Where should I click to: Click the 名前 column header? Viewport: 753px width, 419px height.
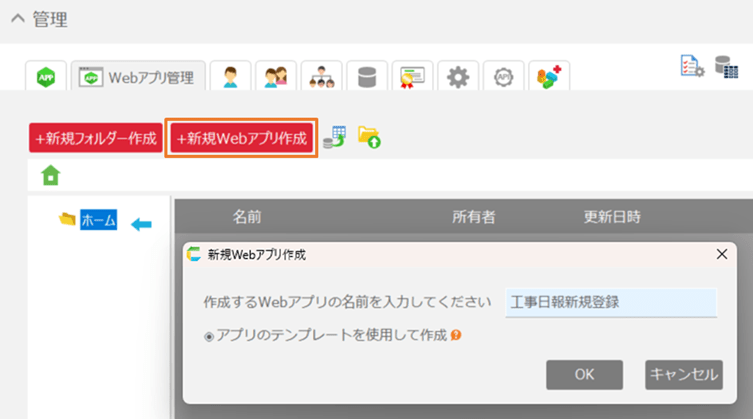[x=247, y=217]
